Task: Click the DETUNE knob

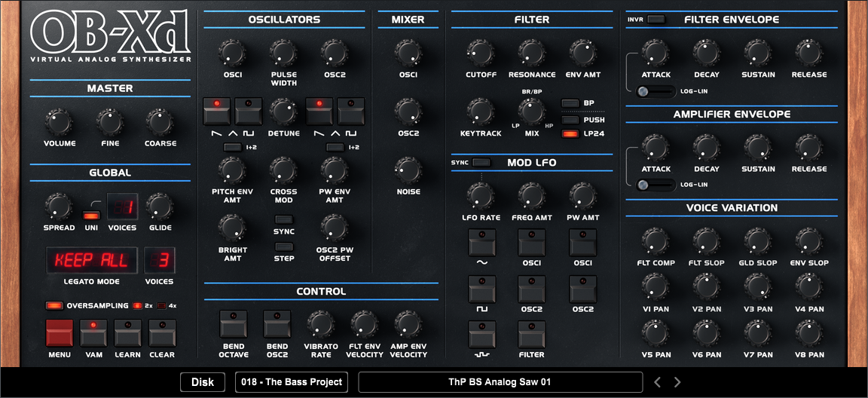Action: (x=283, y=112)
